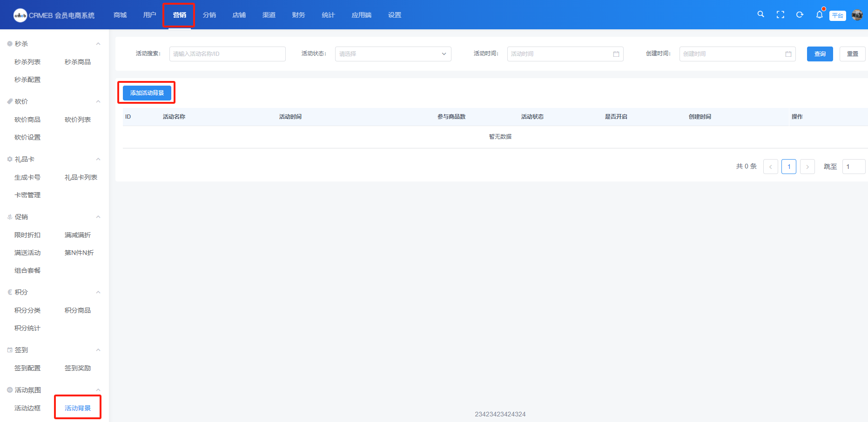
Task: Click the refresh page icon
Action: click(x=800, y=15)
